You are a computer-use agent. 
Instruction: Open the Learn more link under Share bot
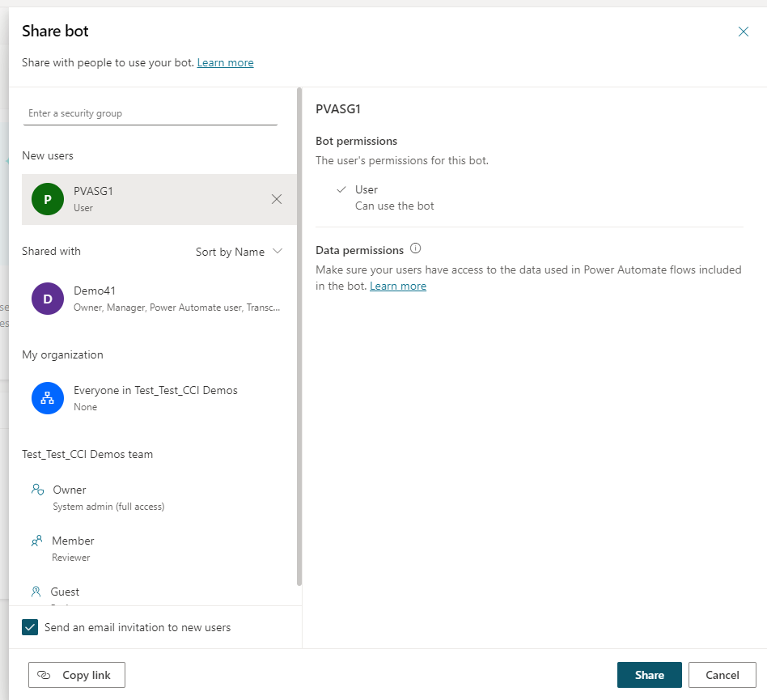coord(225,62)
